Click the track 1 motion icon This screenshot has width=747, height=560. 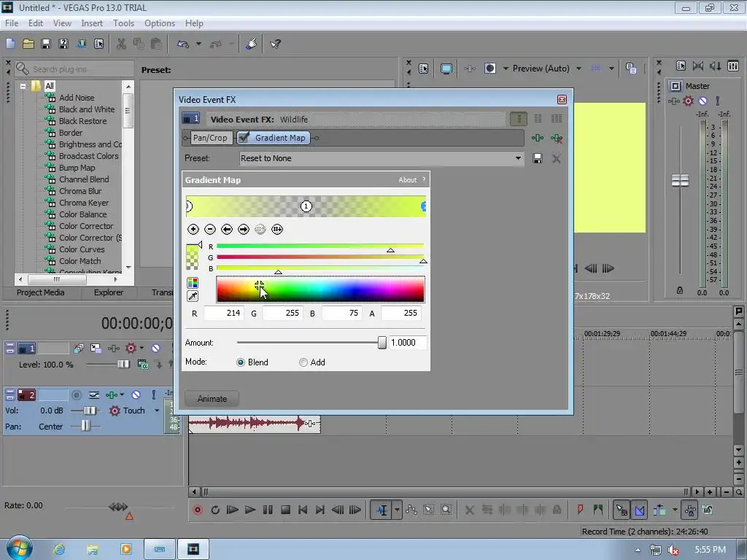click(96, 349)
